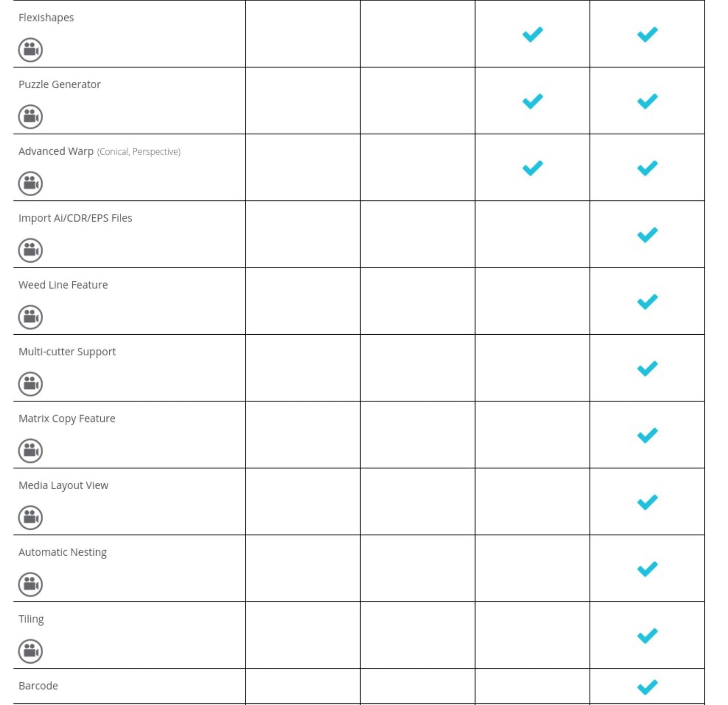Watch the Weed Line Feature video
Viewport: 728px width, 705px height.
click(30, 317)
